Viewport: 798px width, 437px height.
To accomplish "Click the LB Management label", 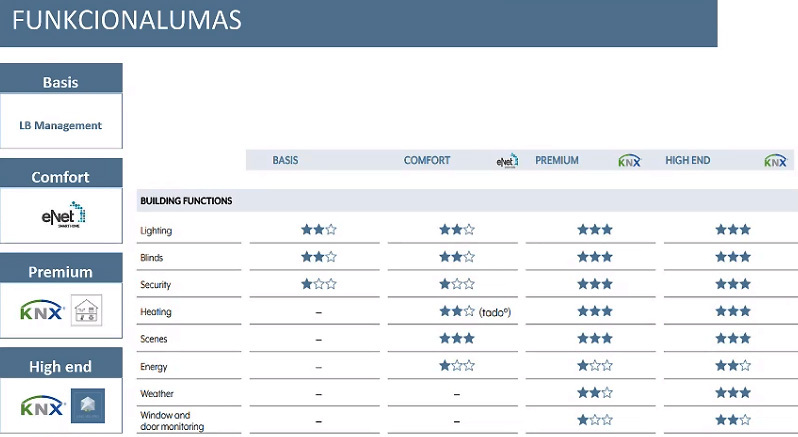I will click(61, 125).
